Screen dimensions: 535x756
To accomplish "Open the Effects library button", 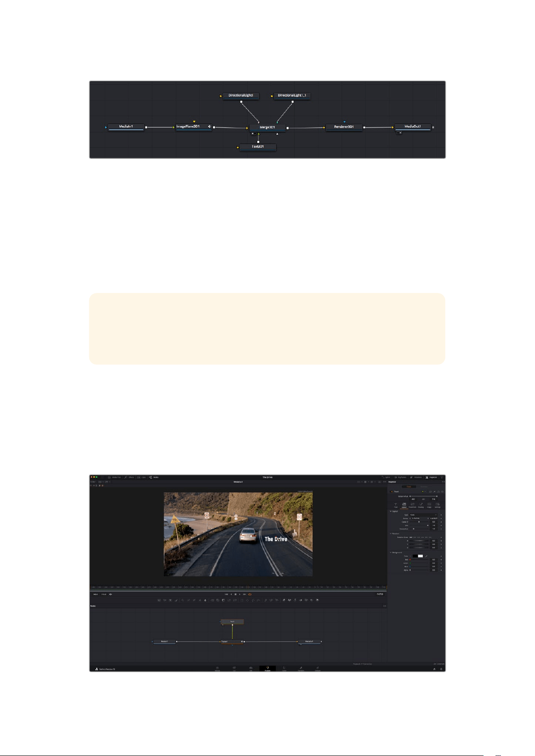I will click(129, 477).
